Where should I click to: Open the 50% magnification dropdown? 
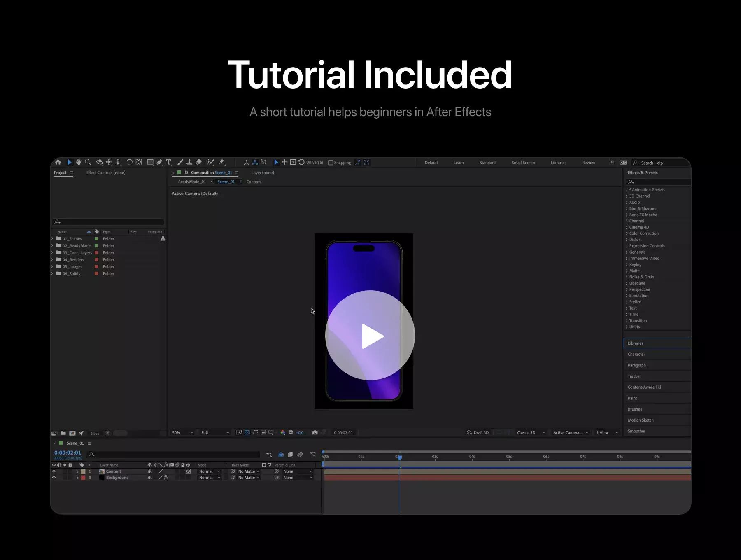click(182, 432)
